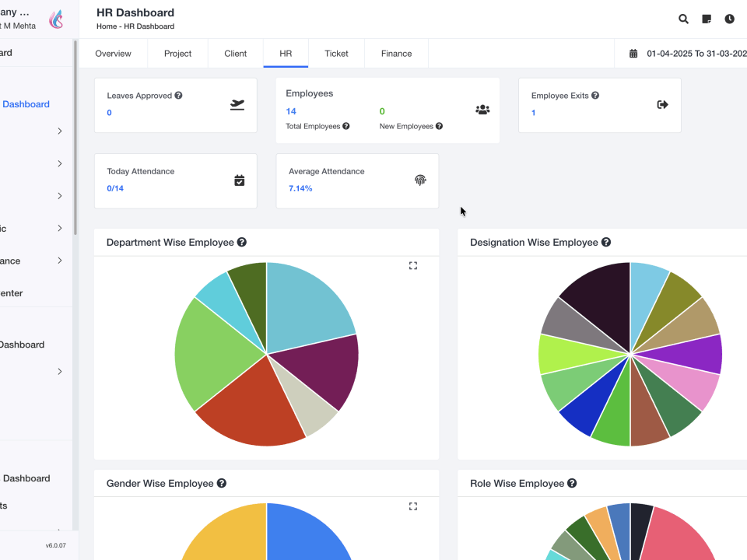Click the dark black slice of the Designation pie chart
Image resolution: width=747 pixels, height=560 pixels.
pyautogui.click(x=602, y=300)
